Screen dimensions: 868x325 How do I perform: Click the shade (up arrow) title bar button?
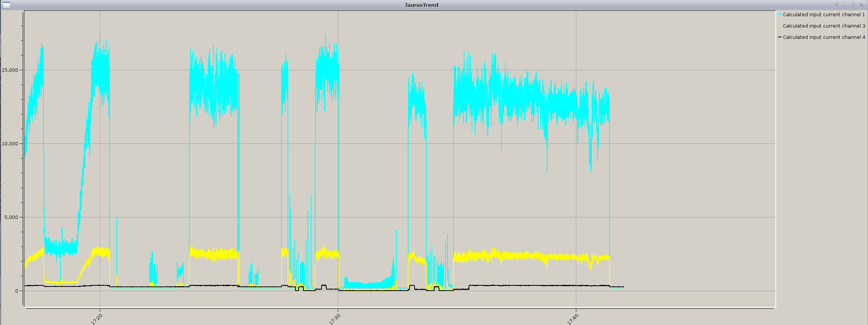[x=836, y=5]
